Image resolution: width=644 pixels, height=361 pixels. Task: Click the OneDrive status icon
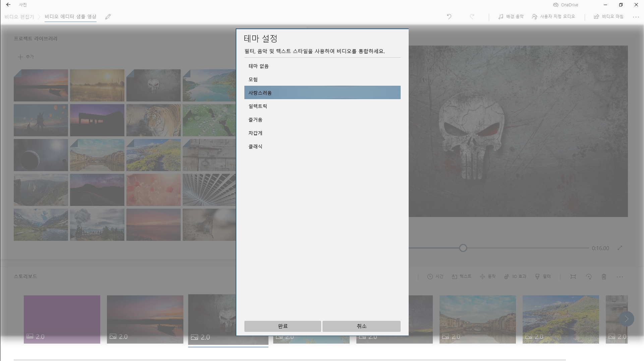(x=556, y=5)
